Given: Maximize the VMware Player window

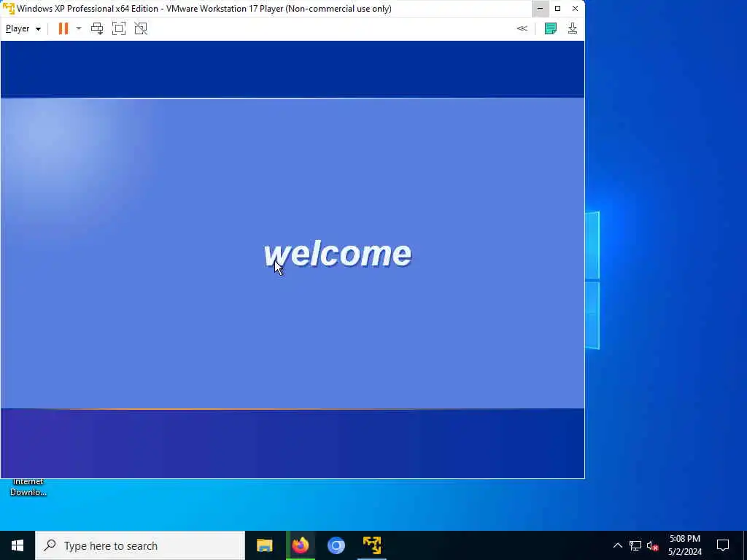Looking at the screenshot, I should click(558, 9).
